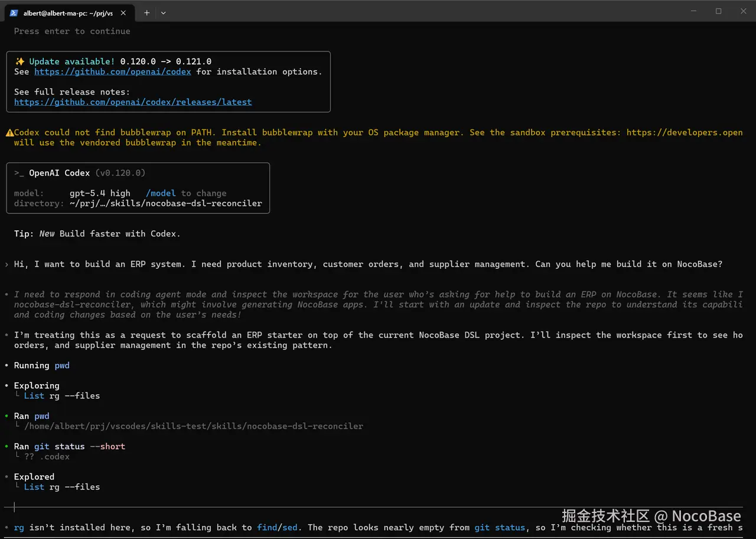Click the /model command text
Screen dimensions: 756x539
point(161,193)
